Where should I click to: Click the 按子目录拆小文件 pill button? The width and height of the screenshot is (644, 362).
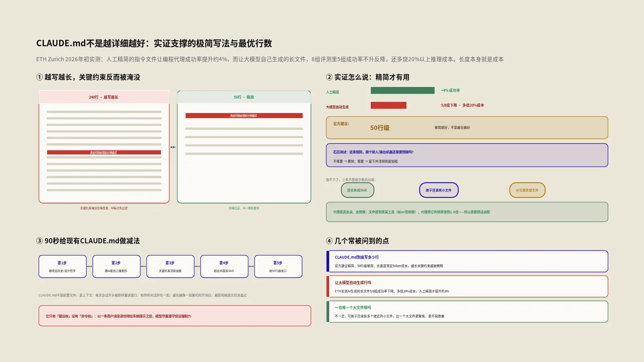(439, 190)
